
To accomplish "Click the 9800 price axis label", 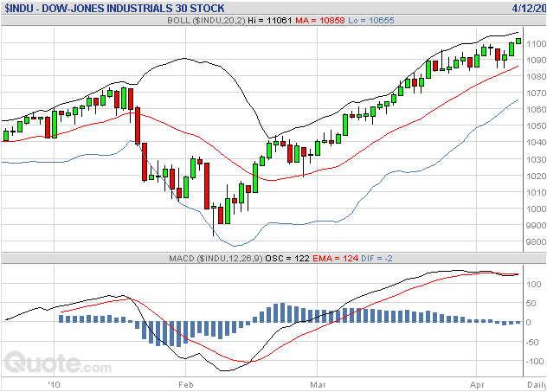I will pyautogui.click(x=537, y=242).
